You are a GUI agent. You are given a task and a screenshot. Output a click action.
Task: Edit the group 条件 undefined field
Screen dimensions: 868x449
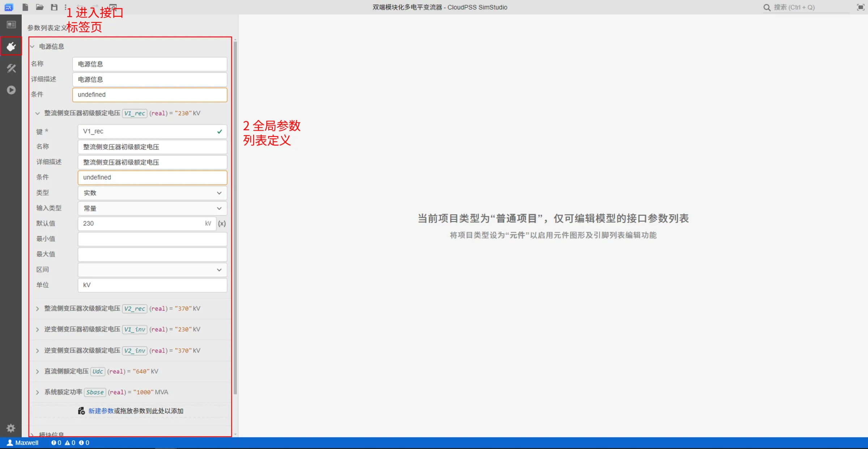coord(150,95)
